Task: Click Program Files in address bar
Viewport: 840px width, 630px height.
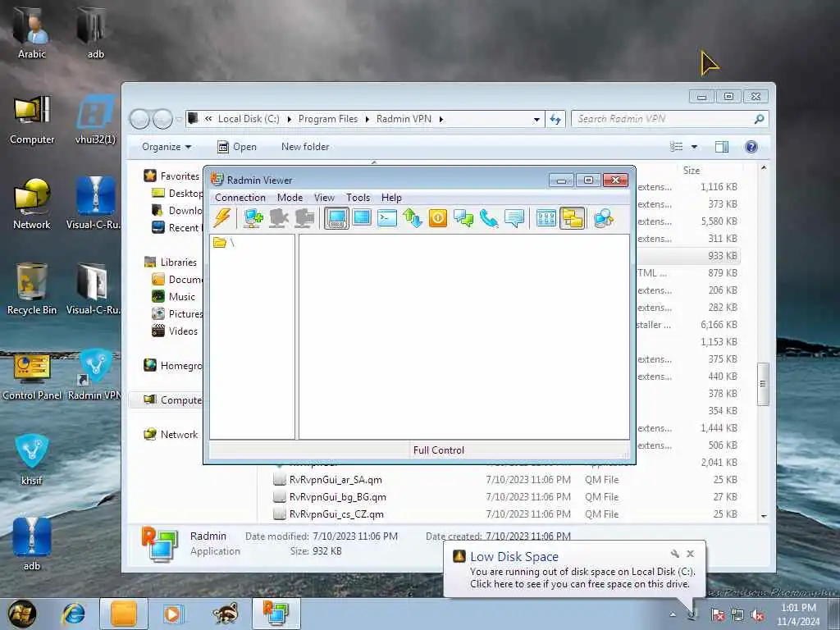Action: 328,119
